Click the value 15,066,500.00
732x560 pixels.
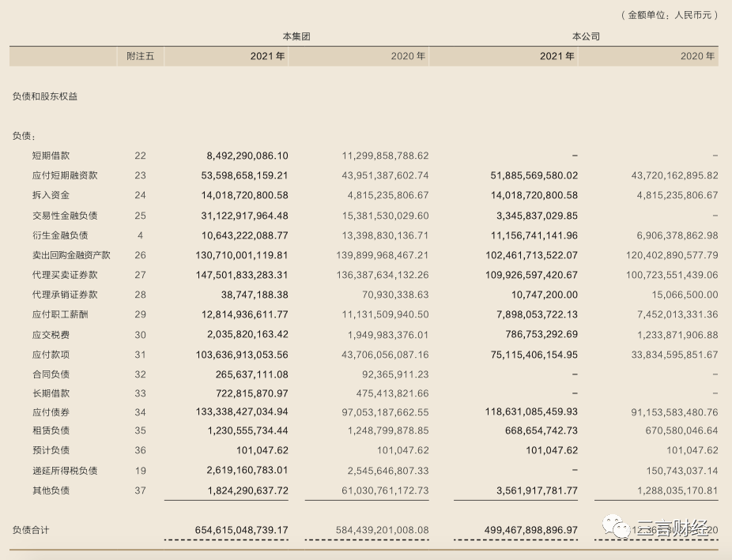click(685, 295)
